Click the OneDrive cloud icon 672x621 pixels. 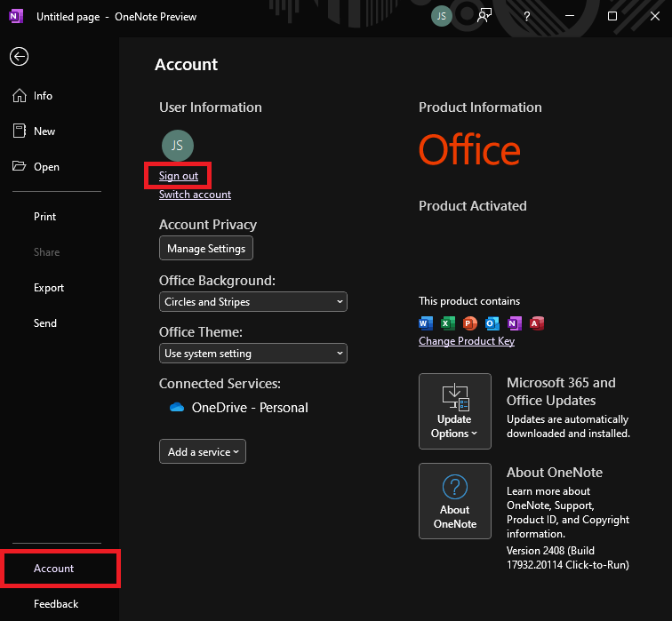click(x=176, y=408)
